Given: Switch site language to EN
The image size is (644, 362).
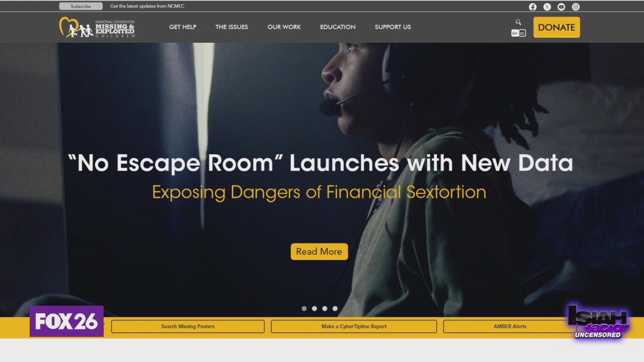Looking at the screenshot, I should [515, 33].
